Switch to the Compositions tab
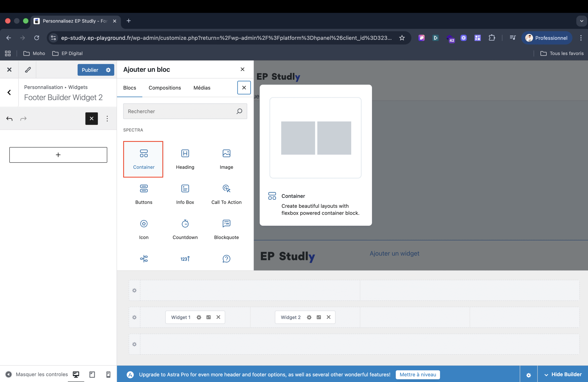The width and height of the screenshot is (588, 382). [164, 88]
